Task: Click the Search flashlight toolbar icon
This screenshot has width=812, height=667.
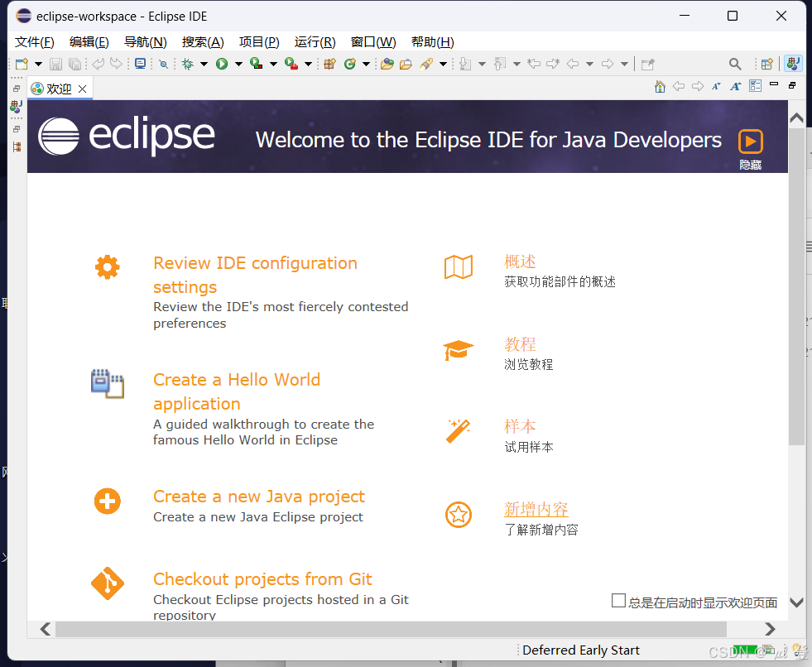Action: click(427, 64)
